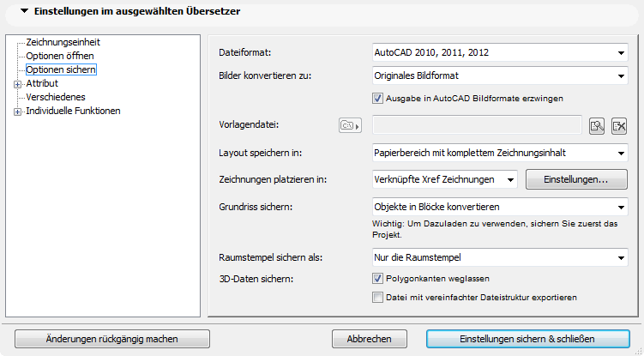Select Verschiedenes in the tree
644x356 pixels.
click(56, 97)
